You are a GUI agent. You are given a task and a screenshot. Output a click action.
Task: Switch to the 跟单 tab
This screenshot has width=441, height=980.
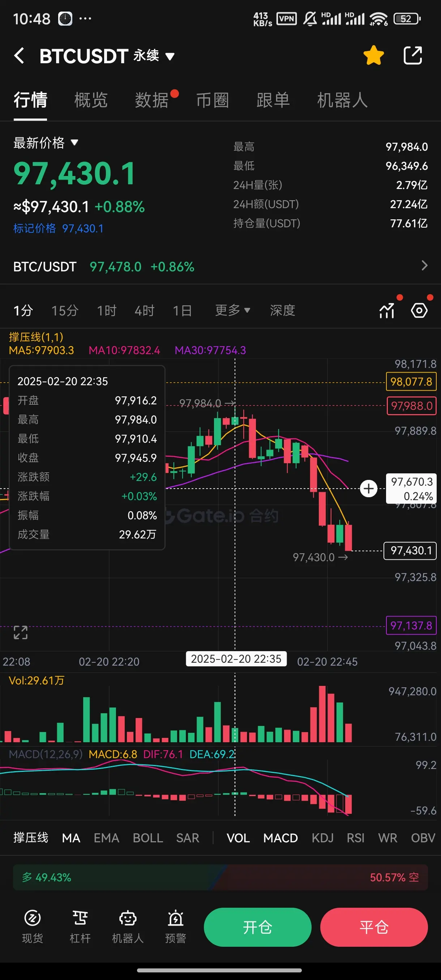(273, 100)
